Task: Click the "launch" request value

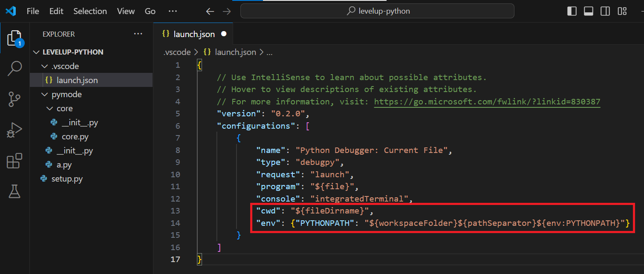Action: 330,175
